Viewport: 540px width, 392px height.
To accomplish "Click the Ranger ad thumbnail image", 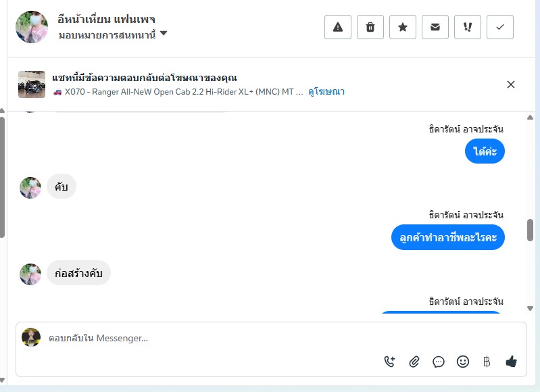I will [32, 84].
